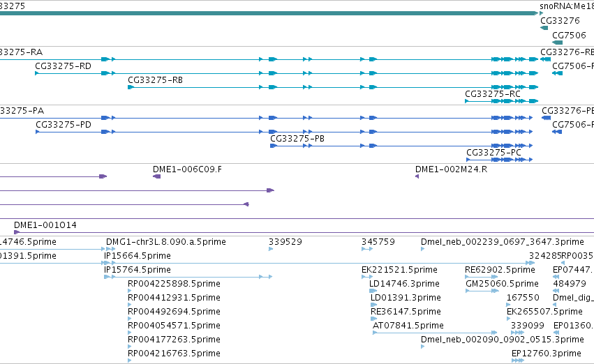Select the IP15664.5prime label
Image resolution: width=594 pixels, height=364 pixels.
138,256
